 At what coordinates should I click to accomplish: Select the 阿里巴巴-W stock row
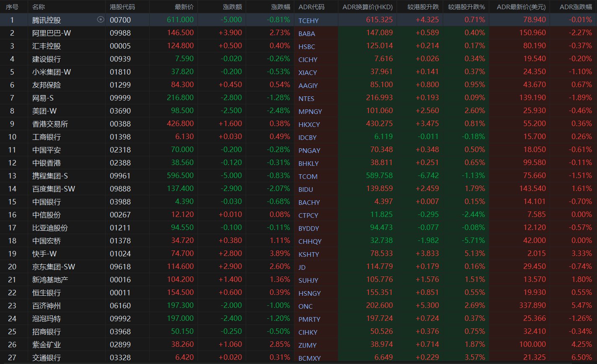(x=52, y=33)
